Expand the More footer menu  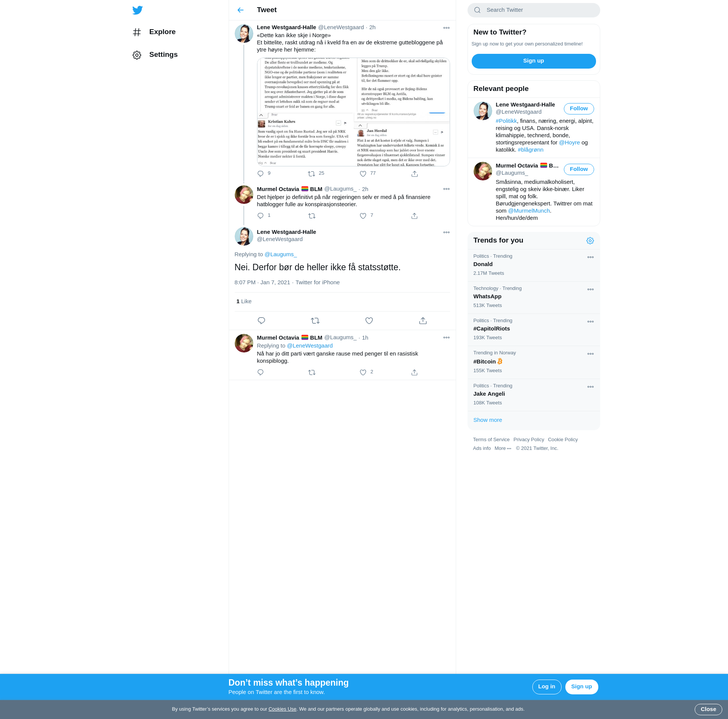tap(503, 448)
